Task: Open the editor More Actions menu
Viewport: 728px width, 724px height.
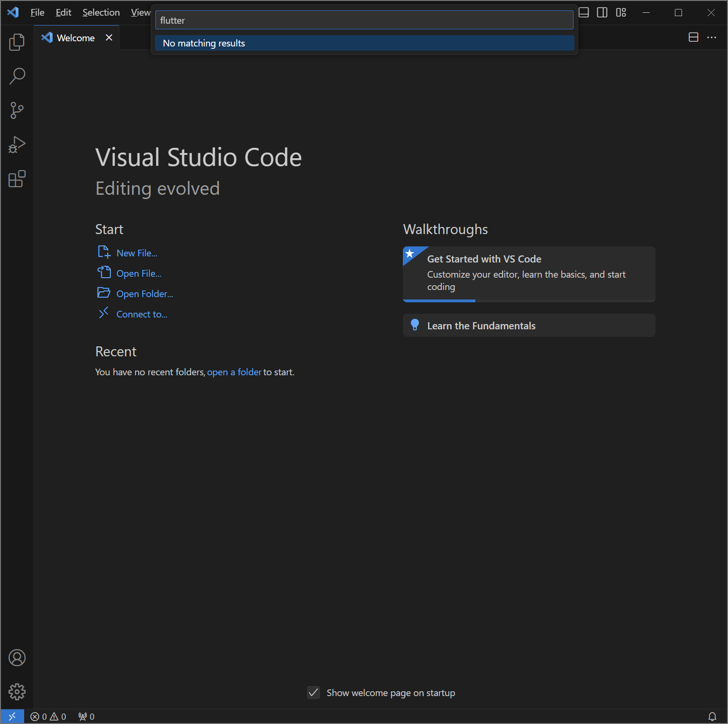Action: [x=711, y=37]
